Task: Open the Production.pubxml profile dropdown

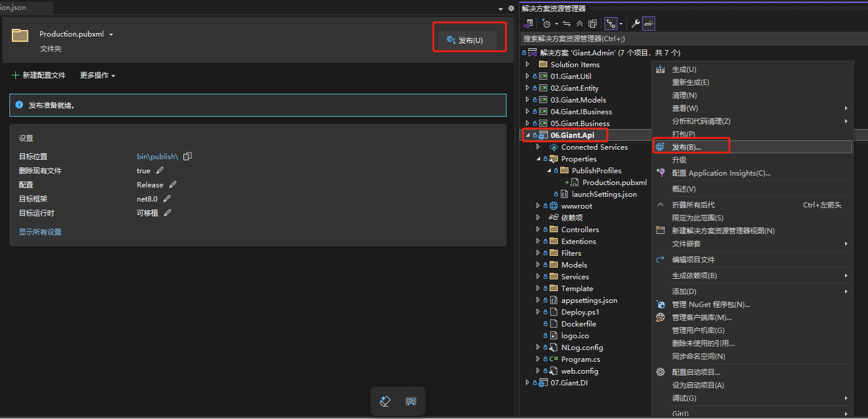Action: click(111, 34)
